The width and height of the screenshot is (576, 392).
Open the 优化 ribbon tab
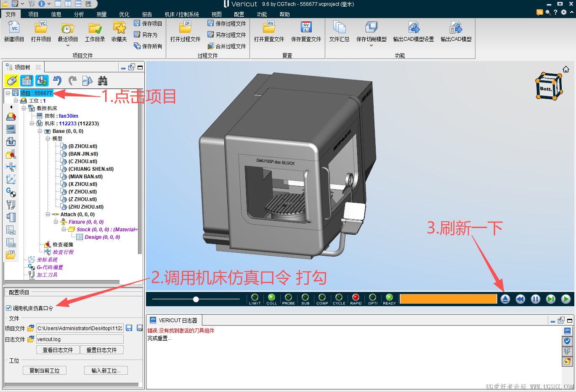tap(124, 14)
